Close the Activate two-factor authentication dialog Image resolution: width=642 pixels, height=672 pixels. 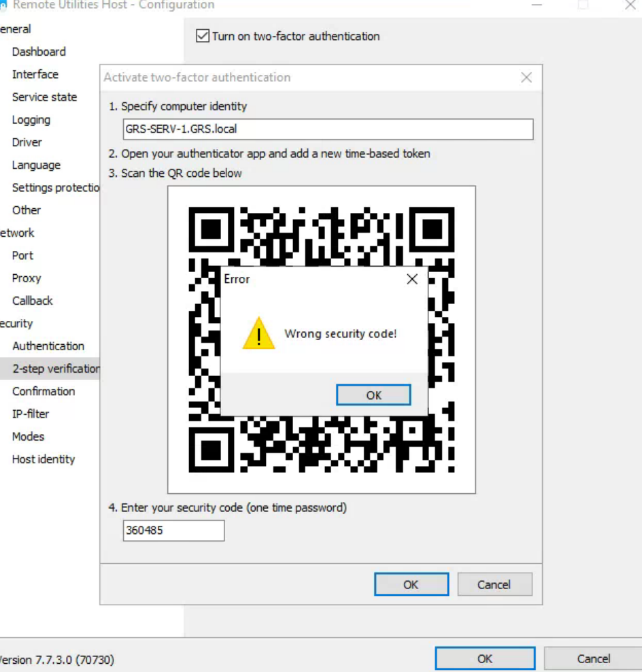[x=526, y=78]
